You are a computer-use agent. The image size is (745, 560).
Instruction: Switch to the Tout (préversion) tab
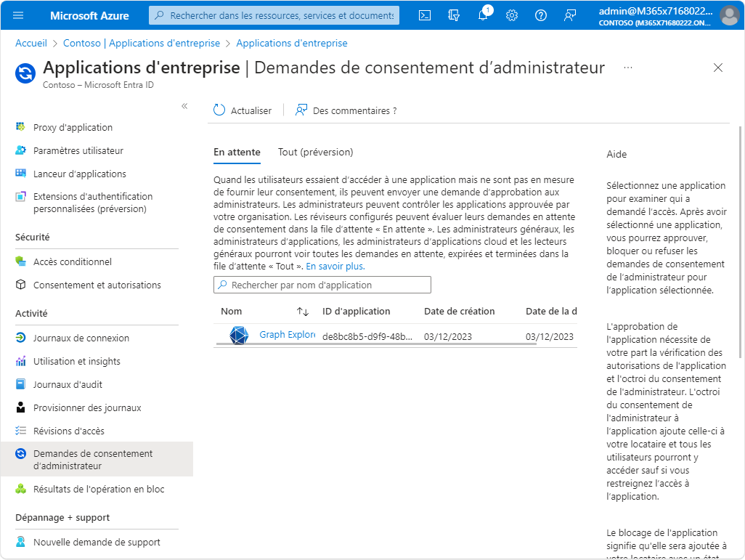pyautogui.click(x=315, y=152)
